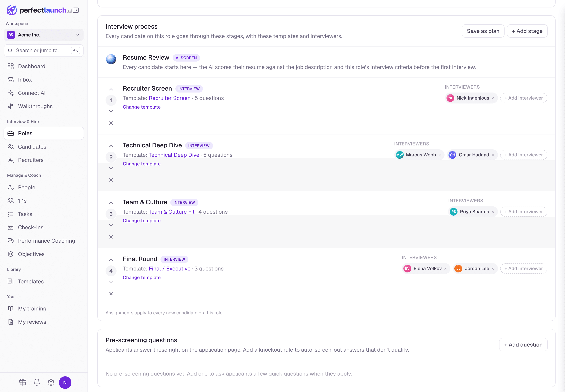This screenshot has height=392, width=565.
Task: Click the AI SCREEN badge
Action: pos(186,58)
